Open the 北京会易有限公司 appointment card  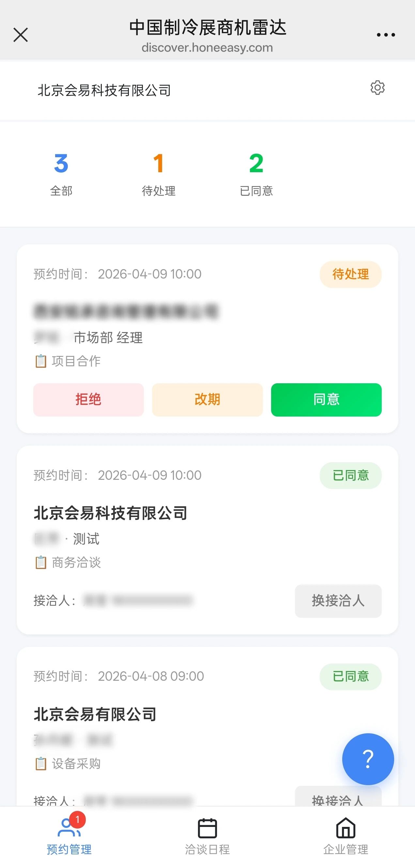coord(95,714)
